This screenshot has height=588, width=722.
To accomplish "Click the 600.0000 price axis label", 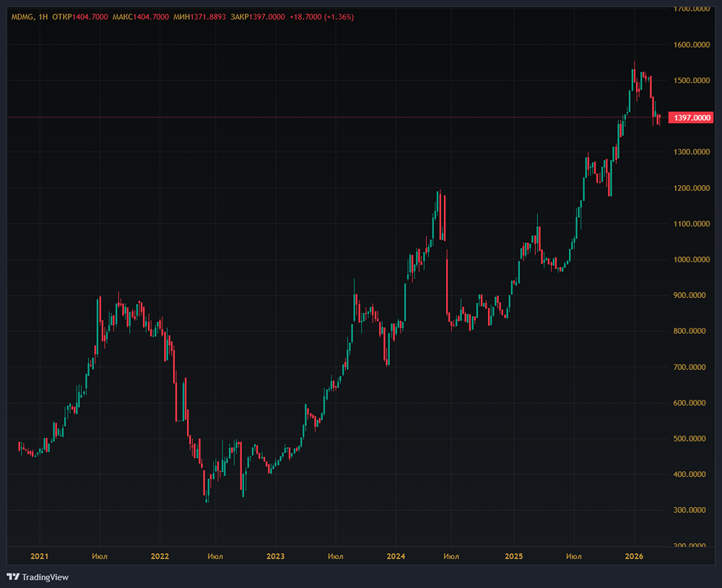I will coord(689,403).
